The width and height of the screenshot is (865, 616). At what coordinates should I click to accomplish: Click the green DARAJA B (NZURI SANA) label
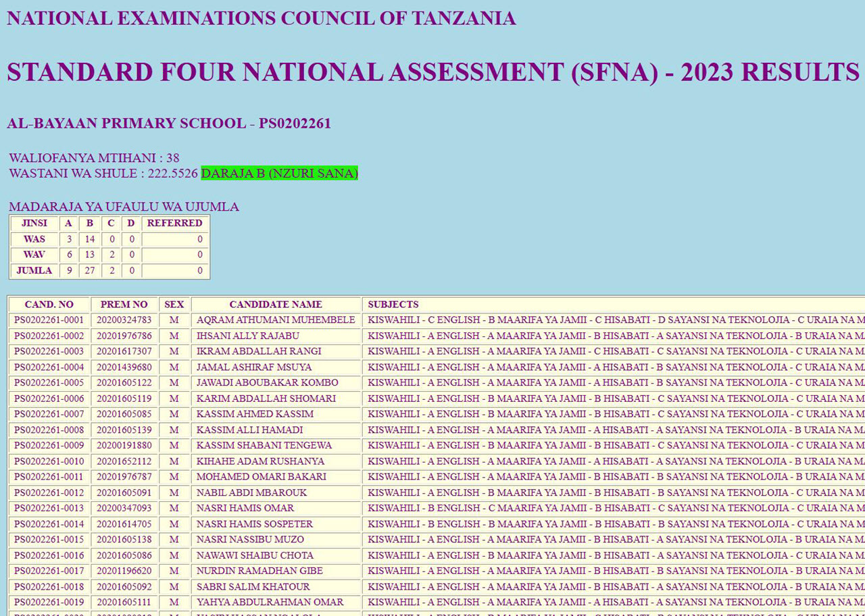[x=279, y=174]
